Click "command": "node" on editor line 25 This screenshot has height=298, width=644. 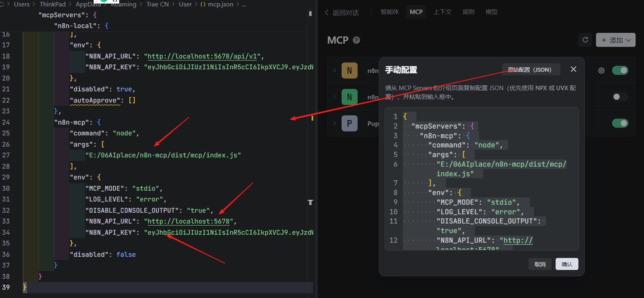[x=104, y=133]
